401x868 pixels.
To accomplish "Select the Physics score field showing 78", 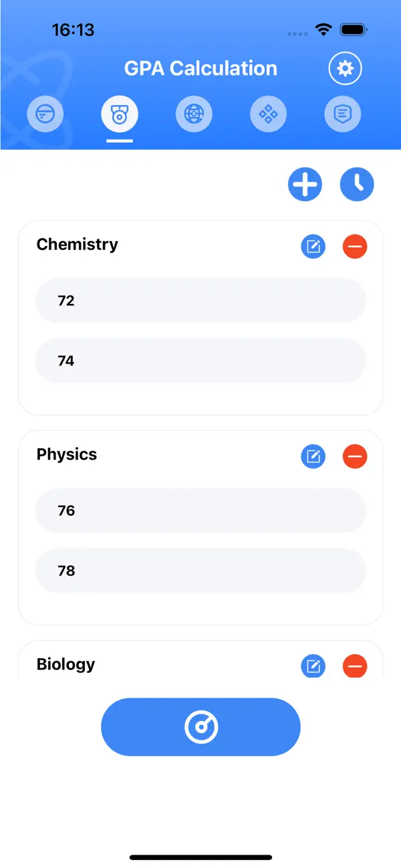I will pyautogui.click(x=200, y=571).
